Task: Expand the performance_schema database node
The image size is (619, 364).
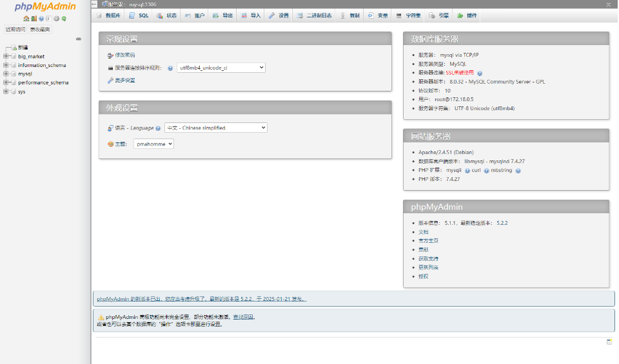Action: coord(6,82)
